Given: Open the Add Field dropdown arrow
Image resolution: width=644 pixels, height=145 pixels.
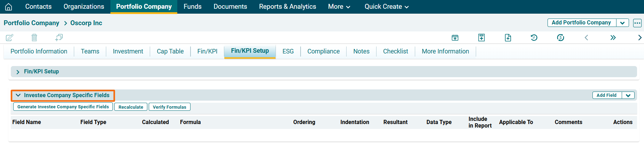Looking at the screenshot, I should pyautogui.click(x=628, y=95).
